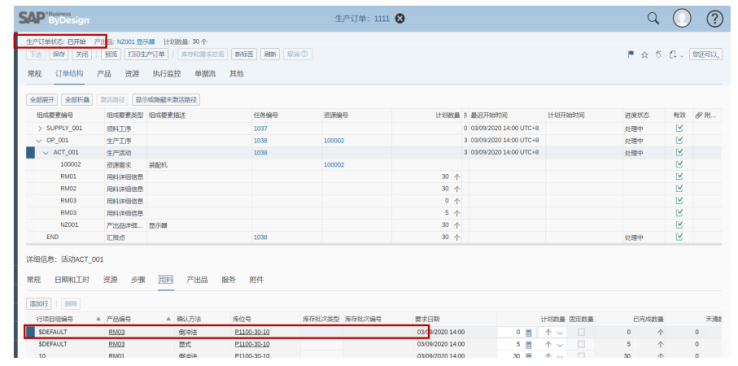738x366 pixels.
Task: Switch to the 常规 top tab
Action: pos(34,73)
